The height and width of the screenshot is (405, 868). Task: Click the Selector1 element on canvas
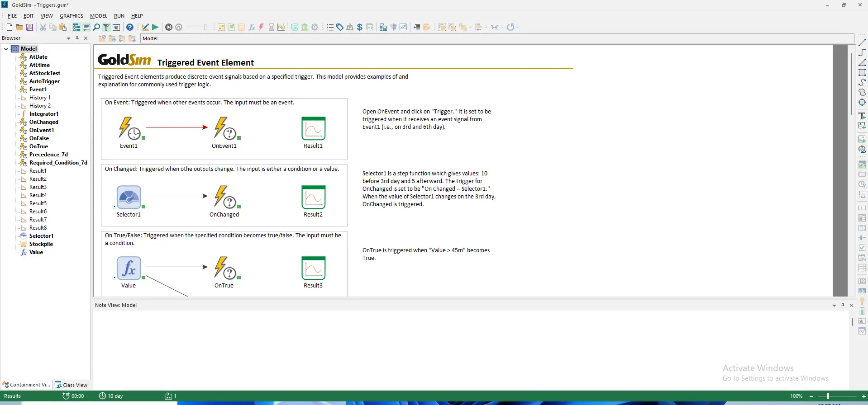pyautogui.click(x=129, y=197)
